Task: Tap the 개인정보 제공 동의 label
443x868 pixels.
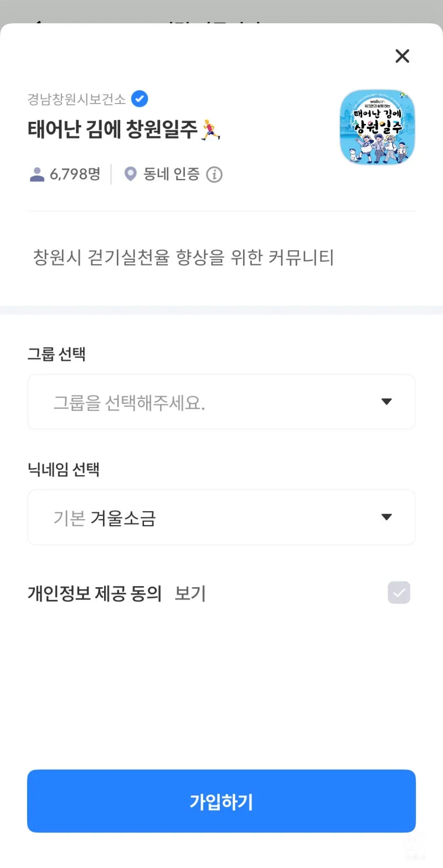Action: point(94,594)
